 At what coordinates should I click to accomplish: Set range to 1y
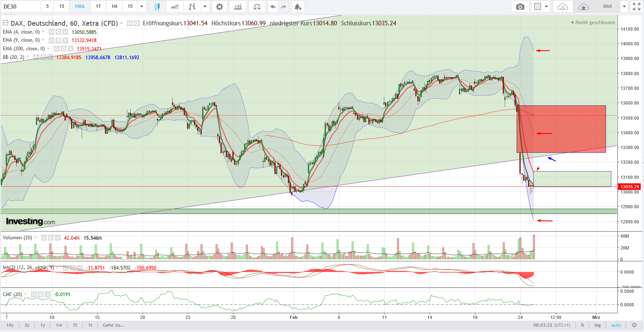pyautogui.click(x=42, y=325)
